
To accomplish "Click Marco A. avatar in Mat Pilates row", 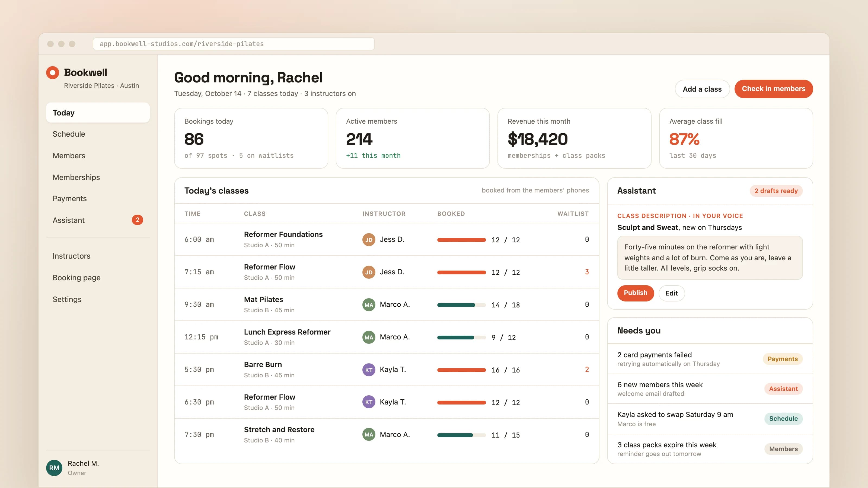I will point(369,305).
